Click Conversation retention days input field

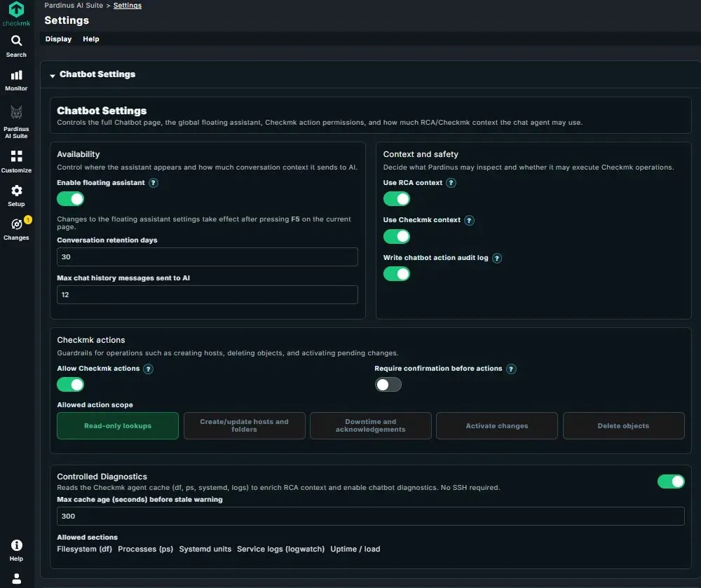click(207, 257)
